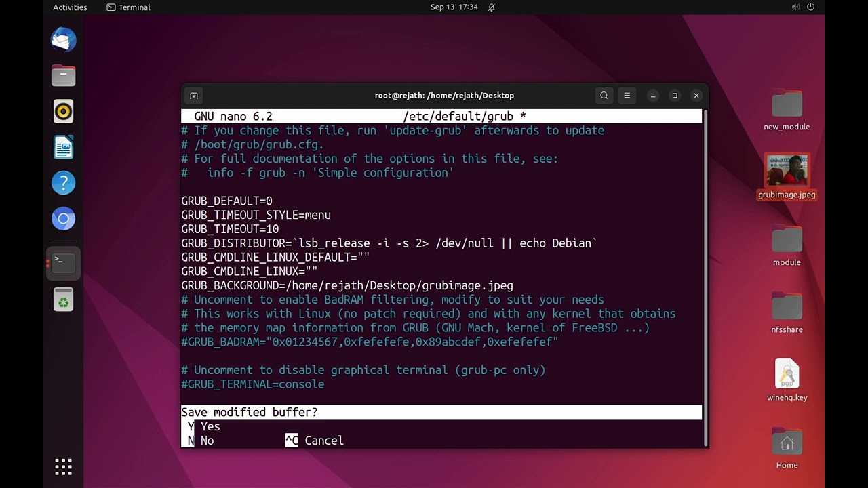Image resolution: width=868 pixels, height=488 pixels.
Task: Minimize the terminal window
Action: pos(653,96)
